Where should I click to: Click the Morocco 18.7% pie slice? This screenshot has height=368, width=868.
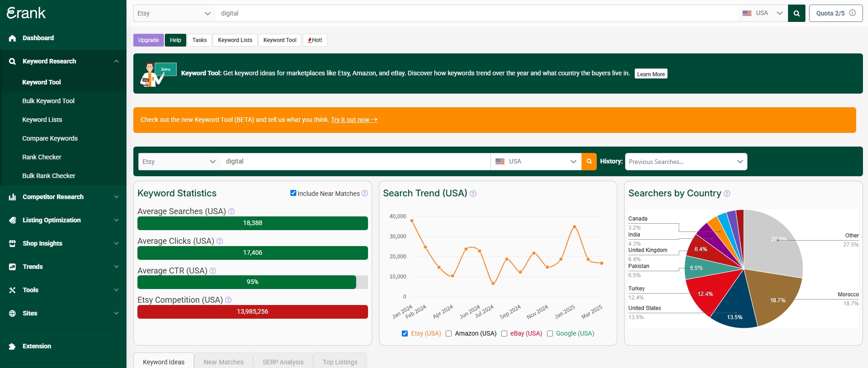pyautogui.click(x=775, y=299)
